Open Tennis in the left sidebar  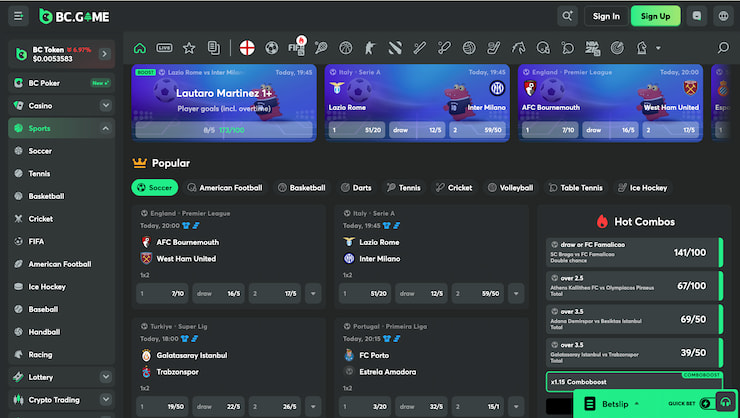point(40,174)
